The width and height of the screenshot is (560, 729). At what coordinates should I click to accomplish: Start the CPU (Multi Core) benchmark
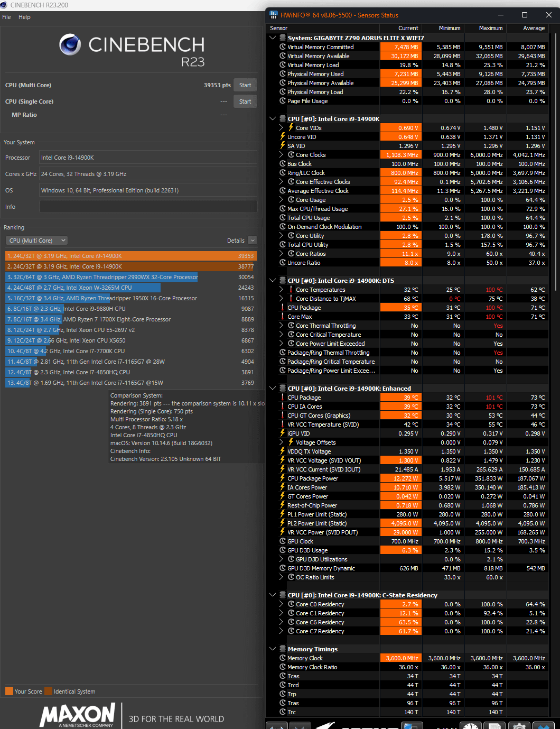point(245,85)
